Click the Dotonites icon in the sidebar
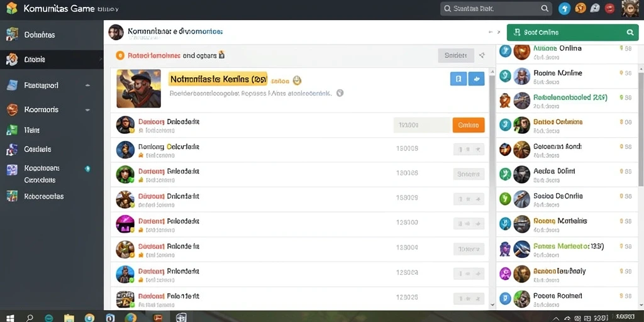This screenshot has height=322, width=644. point(13,35)
